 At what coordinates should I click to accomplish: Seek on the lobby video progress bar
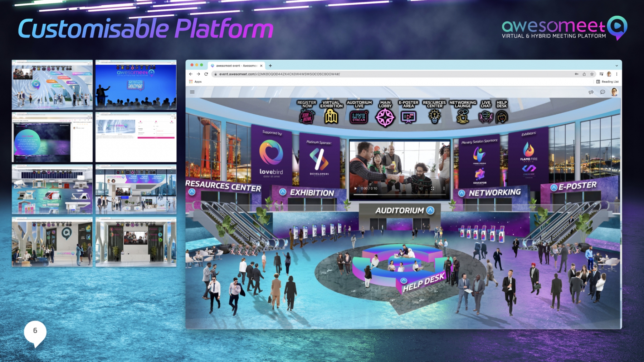pyautogui.click(x=400, y=194)
